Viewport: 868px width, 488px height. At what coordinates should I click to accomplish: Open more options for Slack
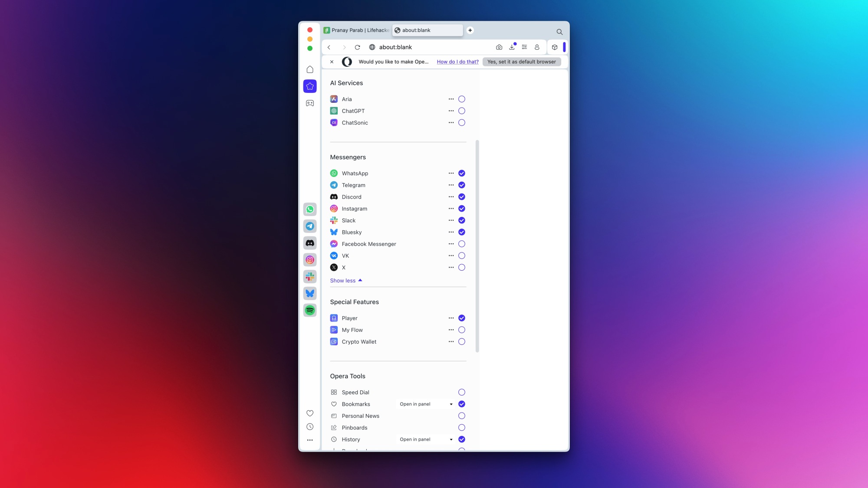point(451,220)
